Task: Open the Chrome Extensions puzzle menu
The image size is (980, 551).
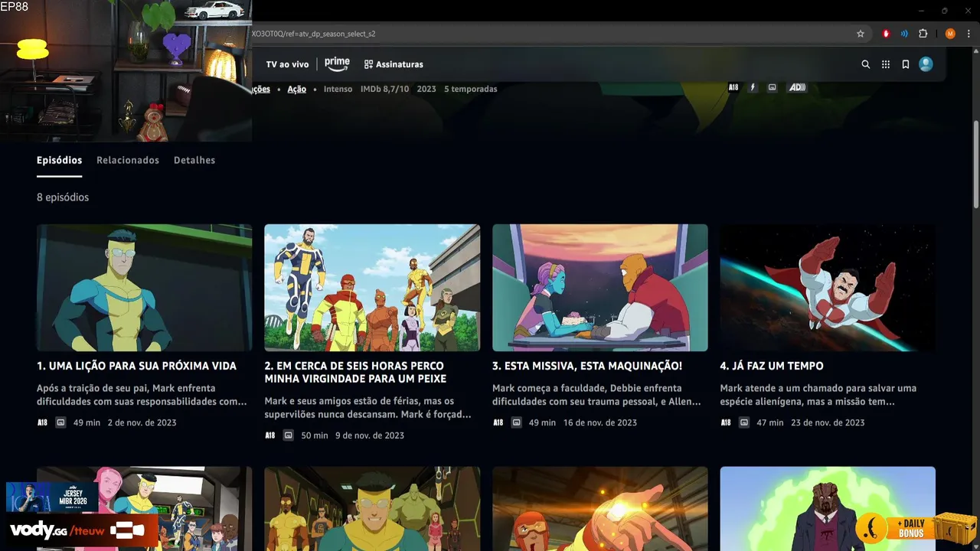Action: [x=923, y=34]
